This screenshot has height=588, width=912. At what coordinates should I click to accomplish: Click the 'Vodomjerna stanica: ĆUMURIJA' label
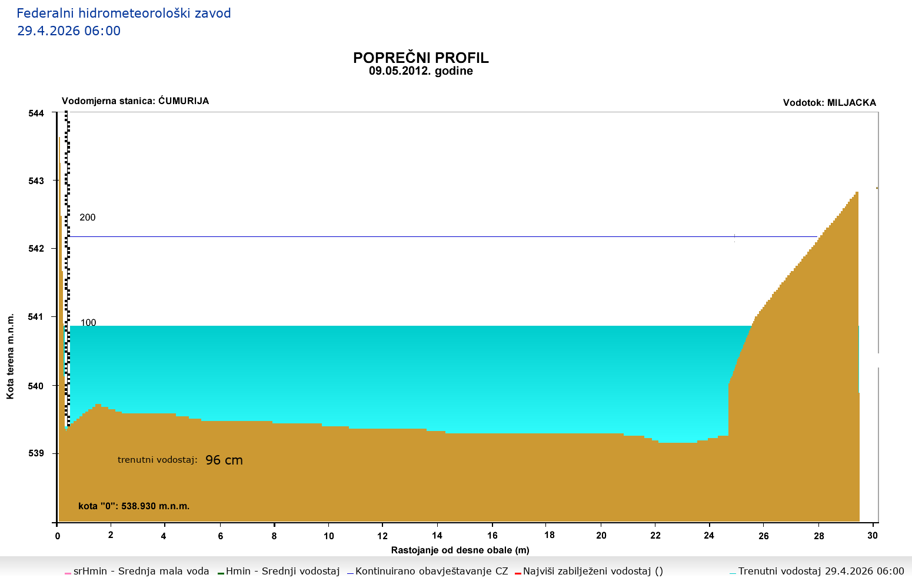point(135,101)
